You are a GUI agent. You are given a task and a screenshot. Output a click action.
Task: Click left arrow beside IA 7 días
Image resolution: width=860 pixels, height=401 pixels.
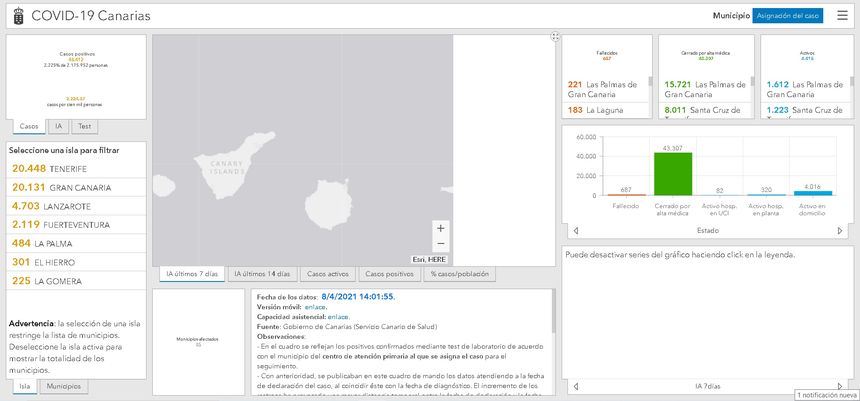click(x=576, y=385)
